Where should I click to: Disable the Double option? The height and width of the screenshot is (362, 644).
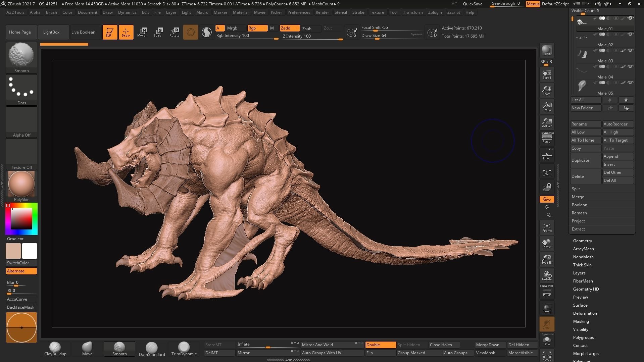point(380,345)
